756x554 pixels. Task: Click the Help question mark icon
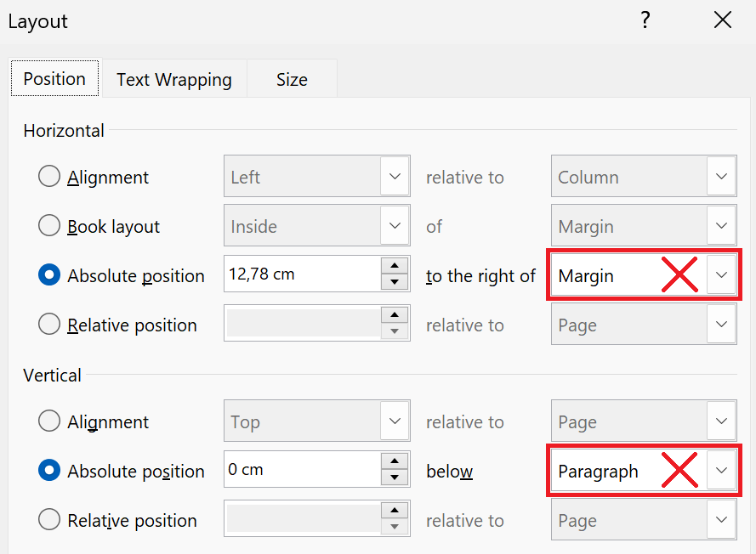(645, 20)
